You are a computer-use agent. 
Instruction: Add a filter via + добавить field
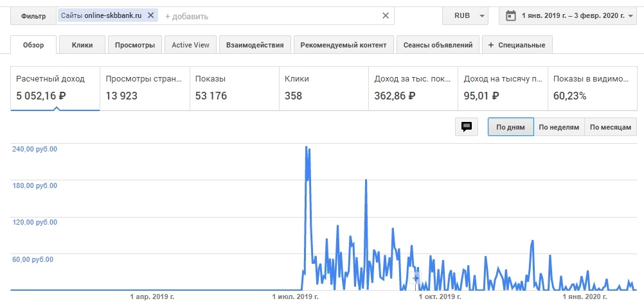[x=186, y=17]
